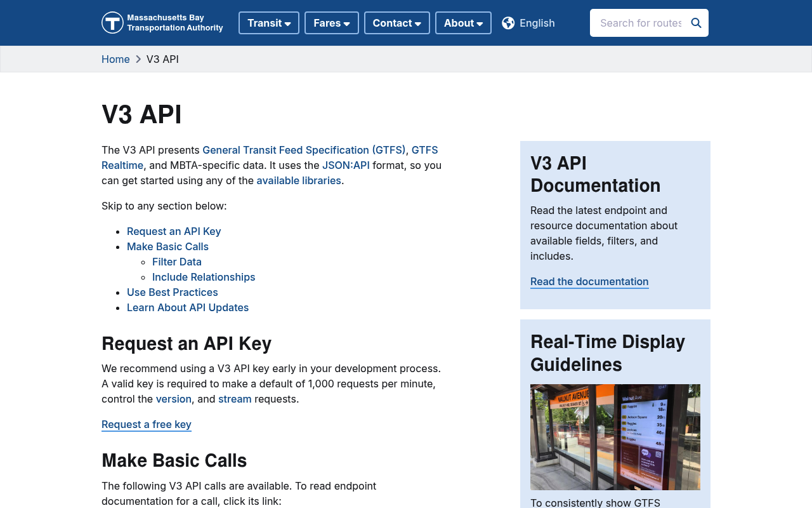812x508 pixels.
Task: Jump to the Make Basic Calls section link
Action: [167, 246]
